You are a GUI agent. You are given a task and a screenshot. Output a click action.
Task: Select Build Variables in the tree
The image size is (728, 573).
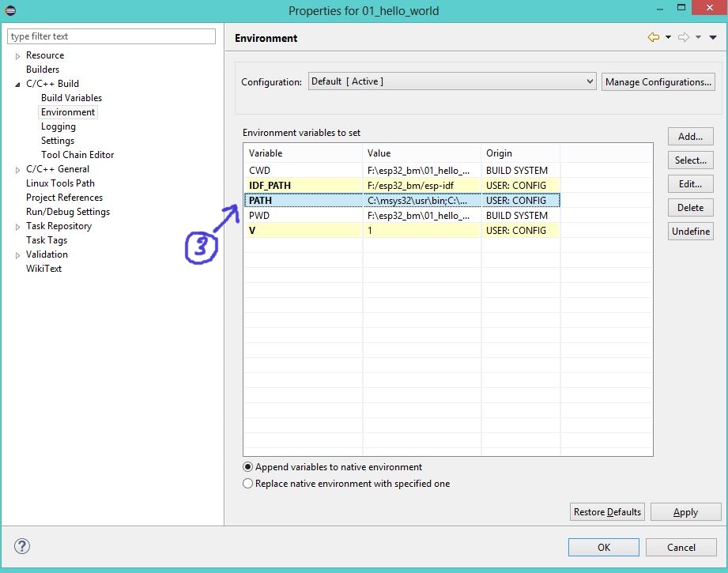tap(71, 98)
